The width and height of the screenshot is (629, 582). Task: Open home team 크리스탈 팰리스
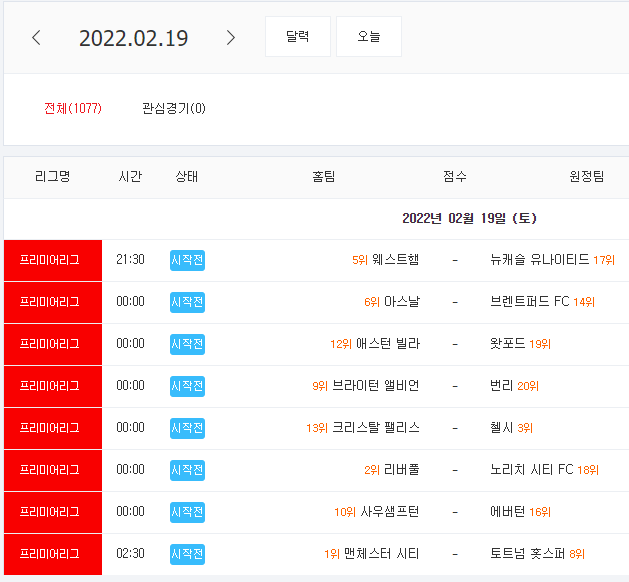(376, 428)
